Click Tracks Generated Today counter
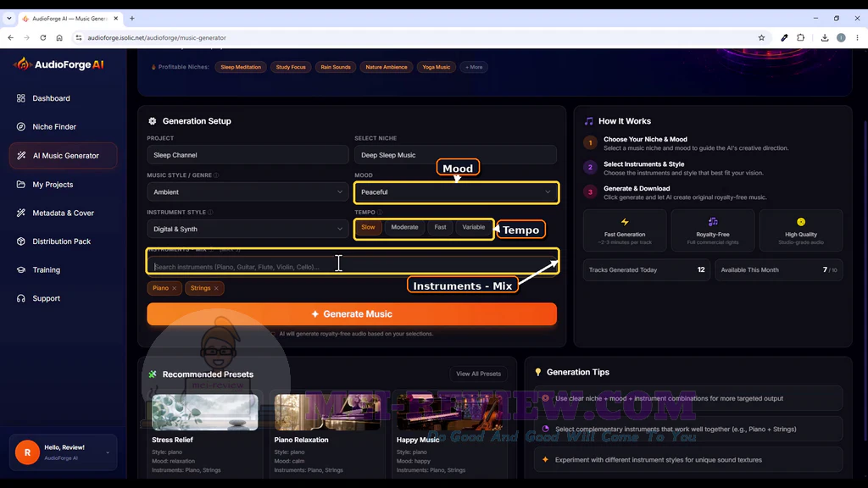 (646, 270)
